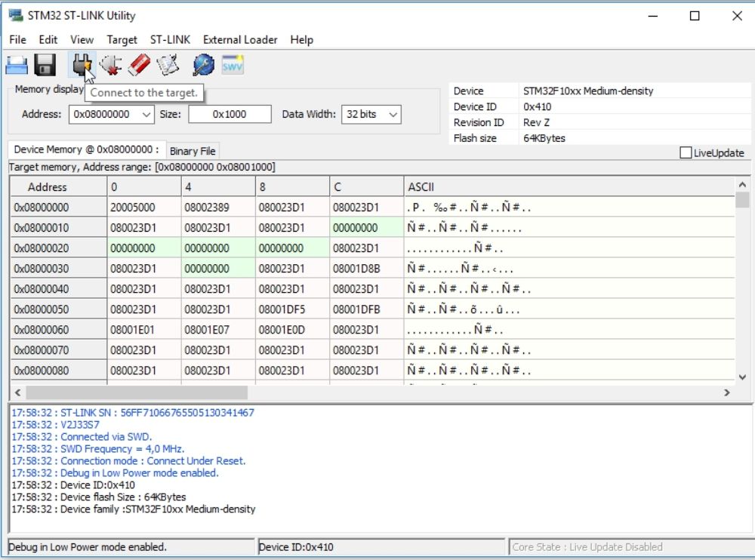Open the Target menu
This screenshot has height=560, width=755.
(122, 39)
